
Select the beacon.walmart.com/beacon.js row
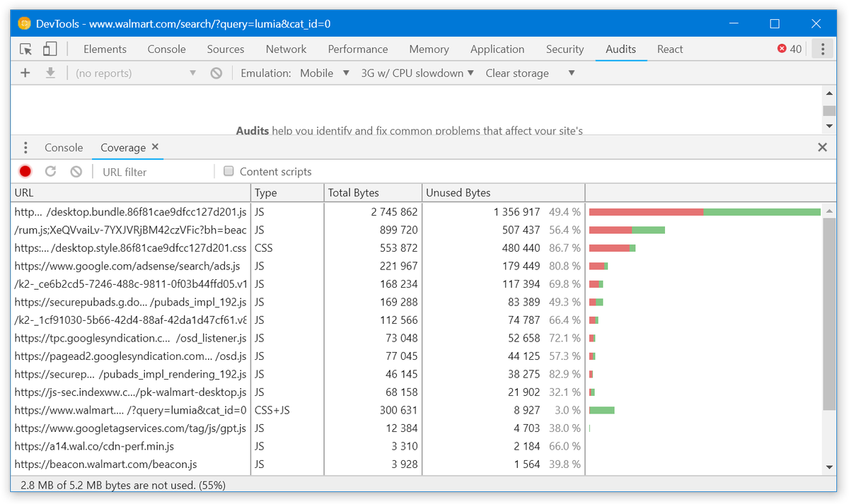coord(417,464)
